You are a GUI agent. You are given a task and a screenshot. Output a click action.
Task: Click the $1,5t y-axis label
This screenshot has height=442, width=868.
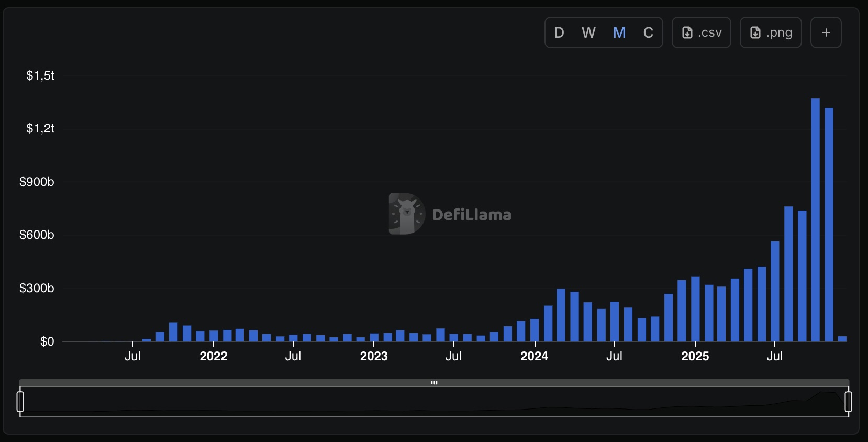coord(40,75)
